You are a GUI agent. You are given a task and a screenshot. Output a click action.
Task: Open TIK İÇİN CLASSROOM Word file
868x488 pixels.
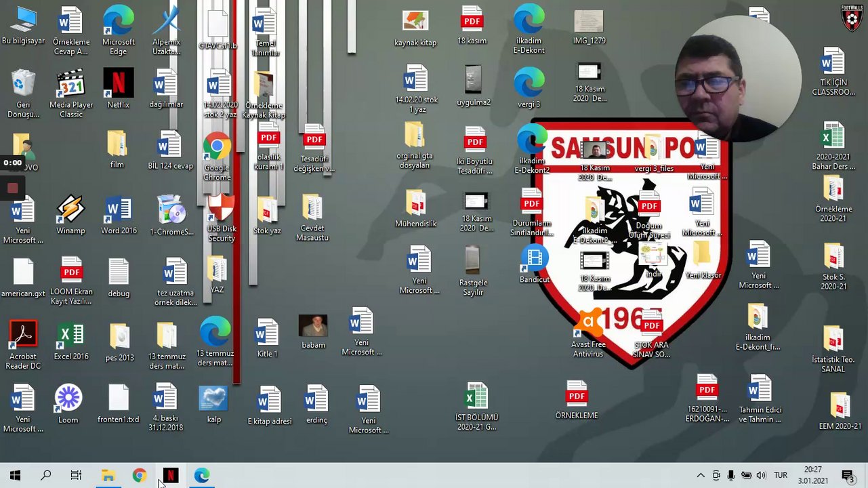(x=833, y=72)
